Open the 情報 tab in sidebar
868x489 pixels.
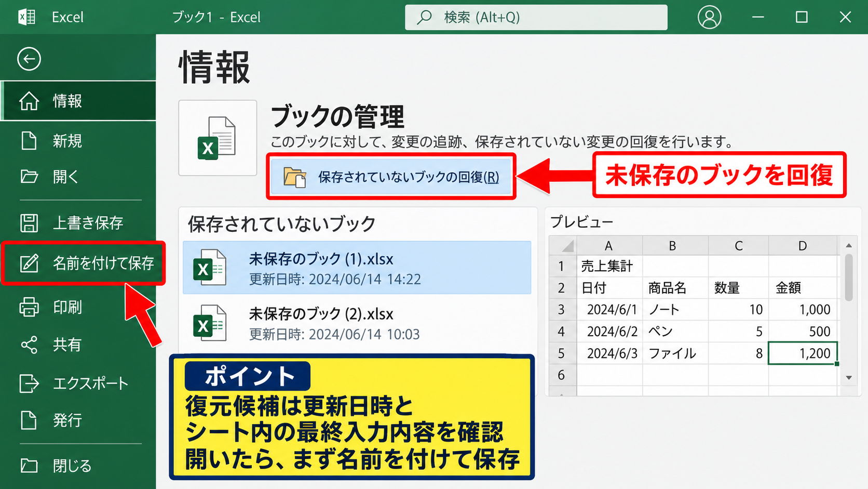point(78,101)
